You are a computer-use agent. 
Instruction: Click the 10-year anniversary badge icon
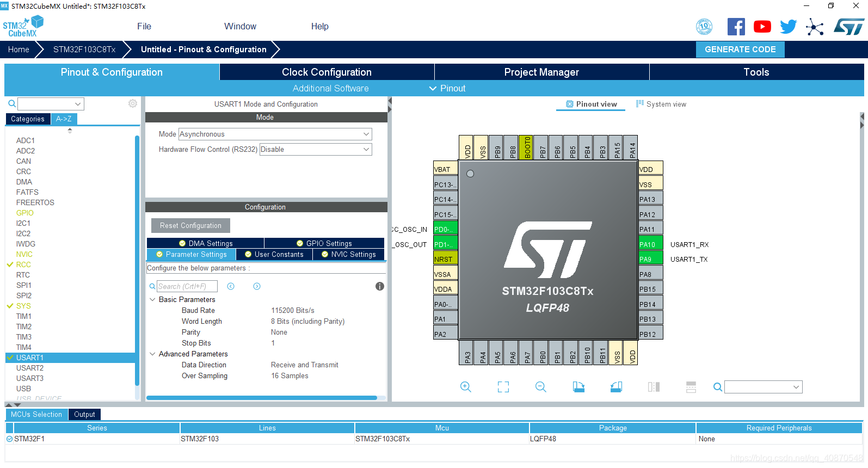point(704,27)
